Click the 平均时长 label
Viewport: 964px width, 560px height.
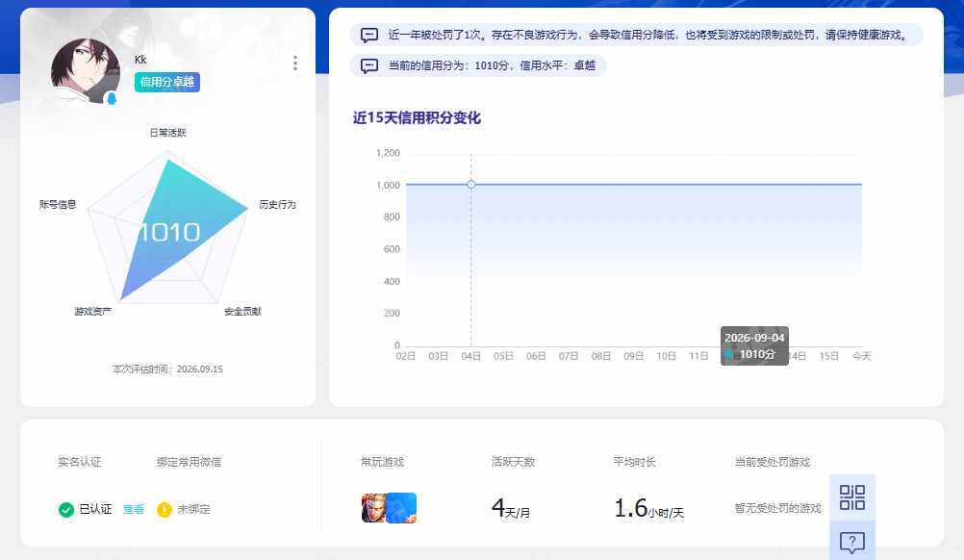pyautogui.click(x=634, y=462)
